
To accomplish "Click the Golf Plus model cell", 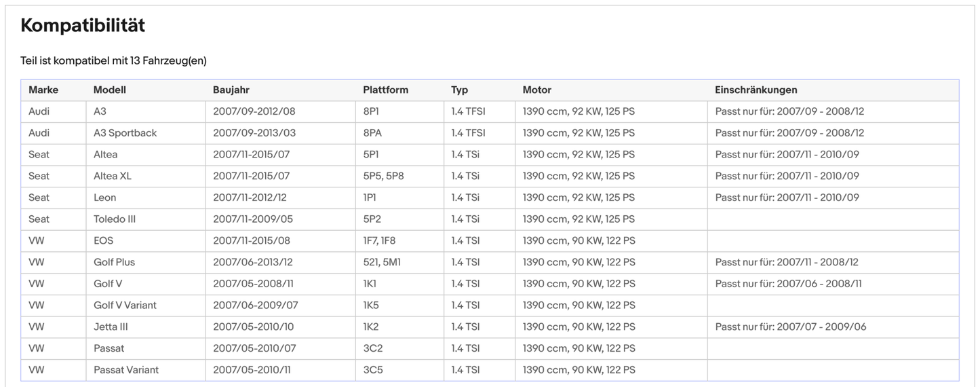I will [x=114, y=262].
